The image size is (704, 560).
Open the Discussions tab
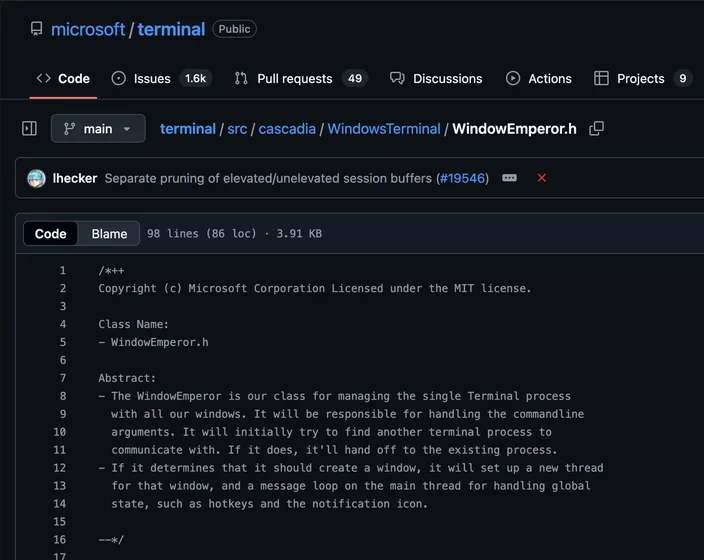click(436, 79)
